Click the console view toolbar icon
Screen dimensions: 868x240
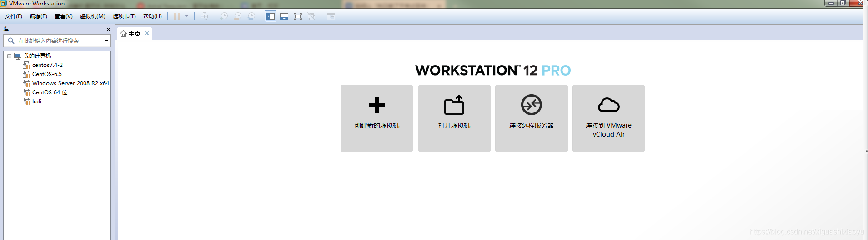(331, 16)
